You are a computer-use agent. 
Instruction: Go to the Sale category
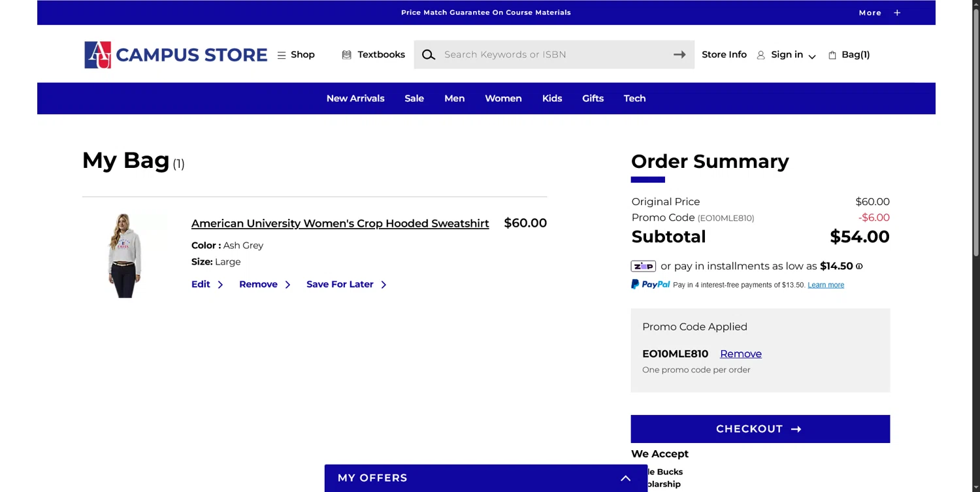[x=414, y=99]
